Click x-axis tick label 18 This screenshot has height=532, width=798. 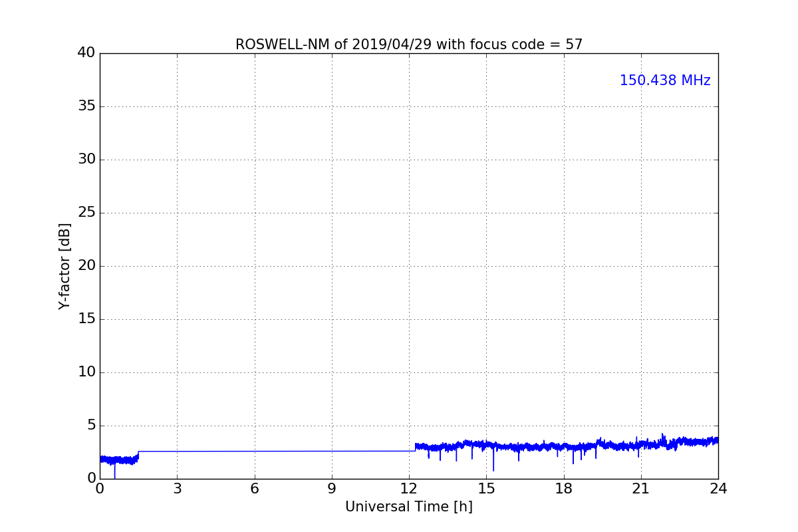point(564,489)
